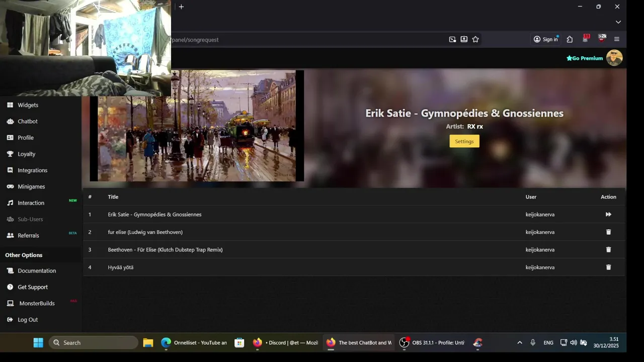
Task: Go to the Profile sidebar page
Action: point(26,138)
